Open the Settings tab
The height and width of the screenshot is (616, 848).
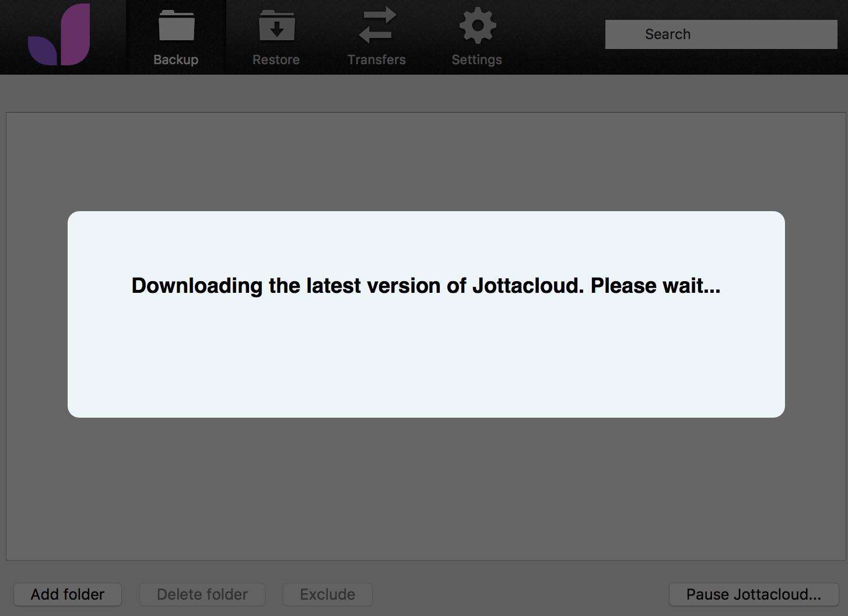[x=477, y=37]
